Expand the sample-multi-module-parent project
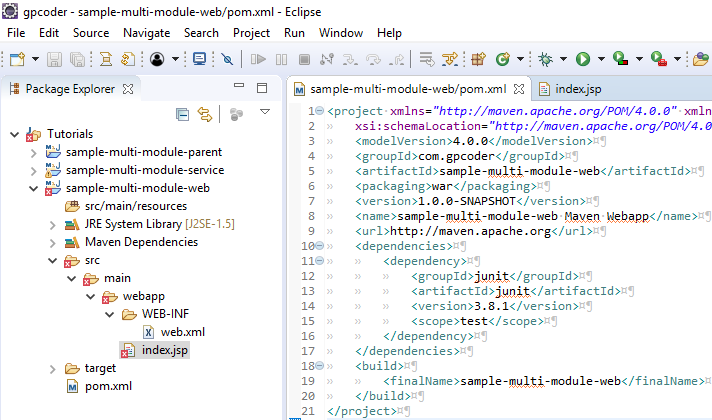 click(34, 153)
